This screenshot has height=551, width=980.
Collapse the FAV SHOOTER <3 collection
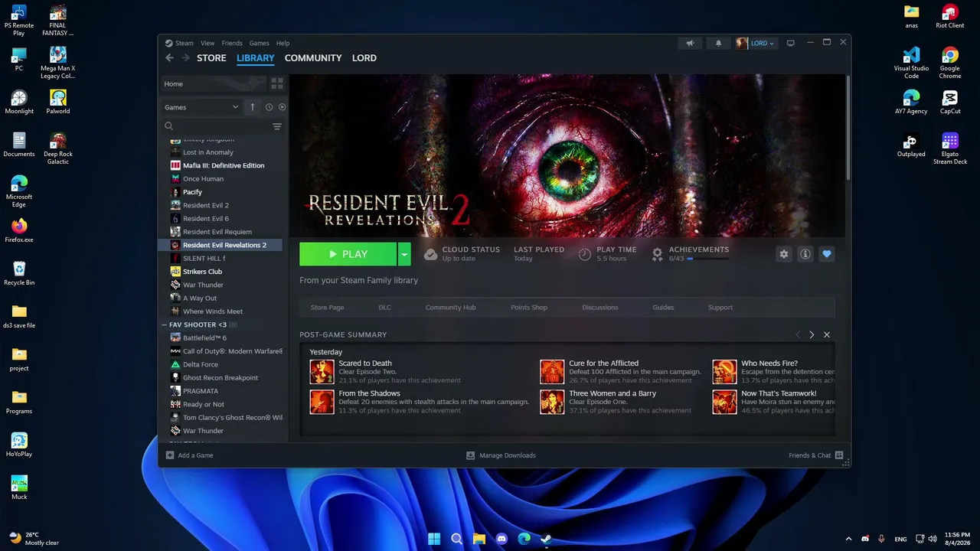tap(164, 325)
